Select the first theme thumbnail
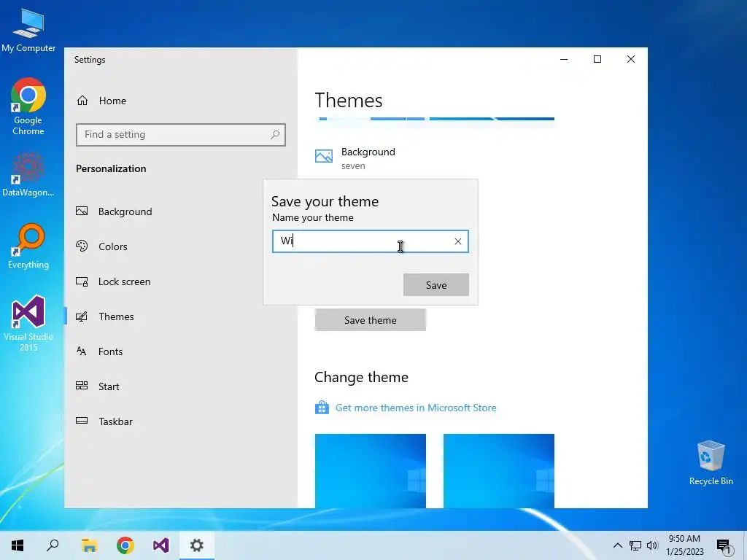This screenshot has width=747, height=560. [x=370, y=471]
